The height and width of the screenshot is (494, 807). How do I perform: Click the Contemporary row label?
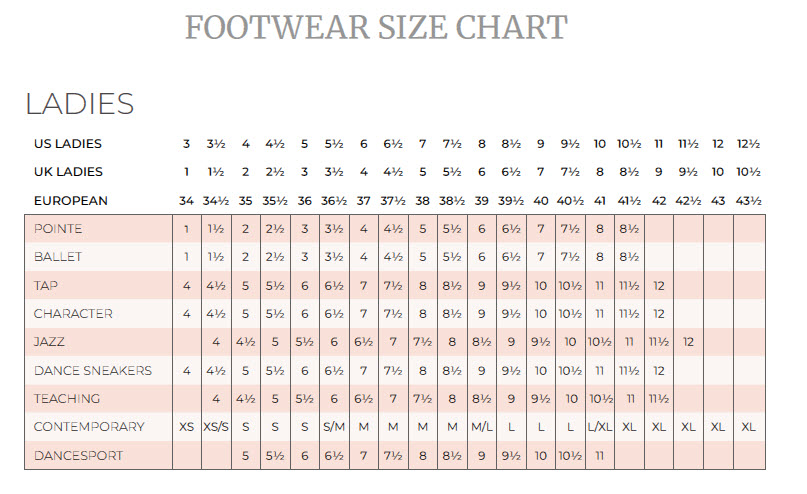[x=89, y=427]
